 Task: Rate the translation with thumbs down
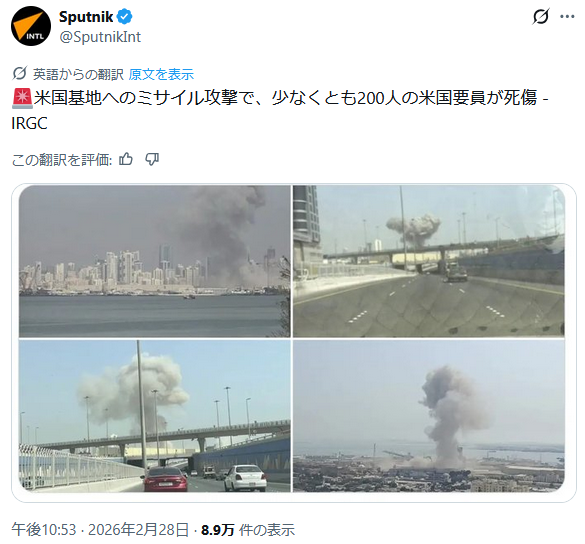[152, 159]
